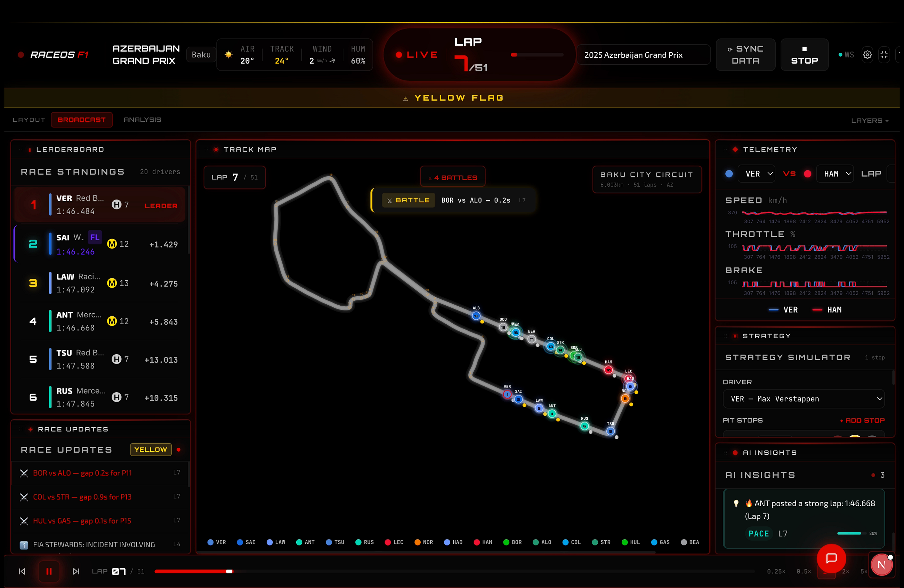Click VER hard tyre icon in standings

(x=116, y=204)
